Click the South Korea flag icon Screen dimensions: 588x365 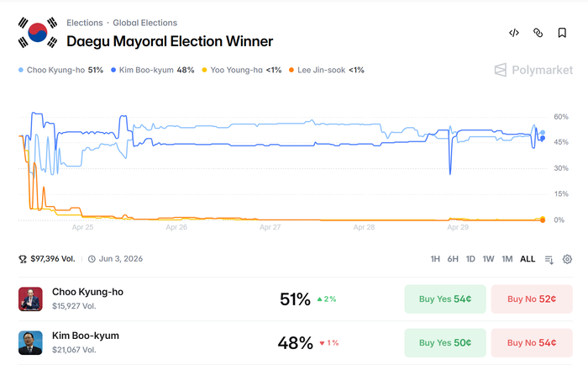(38, 33)
